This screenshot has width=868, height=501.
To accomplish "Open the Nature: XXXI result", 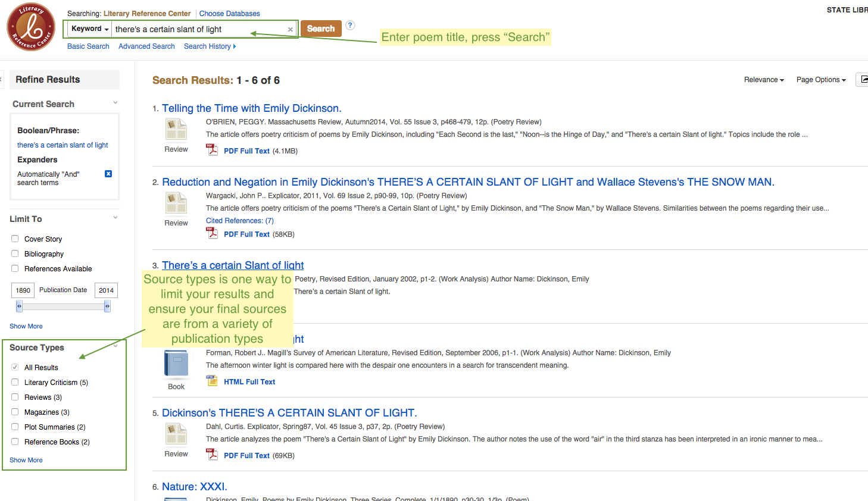I will 195,487.
